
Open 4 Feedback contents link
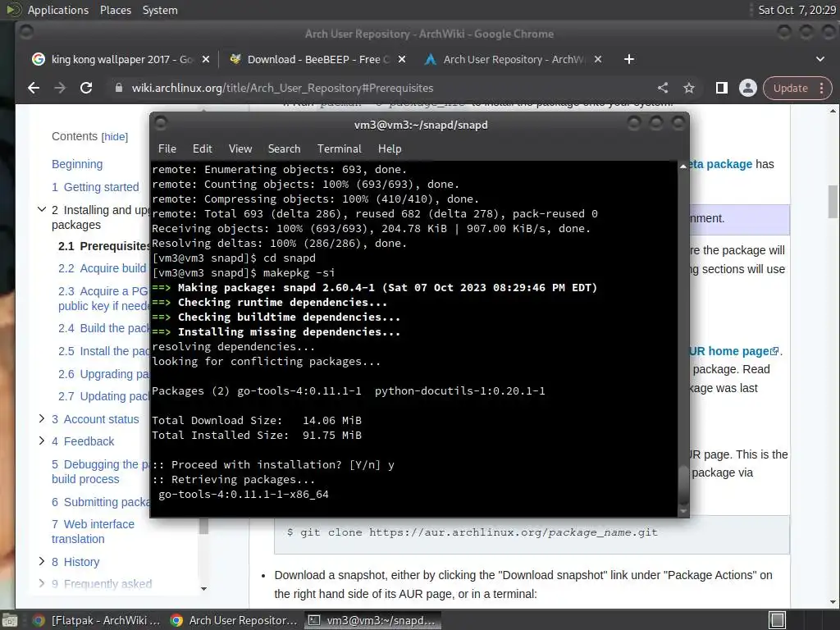83,441
